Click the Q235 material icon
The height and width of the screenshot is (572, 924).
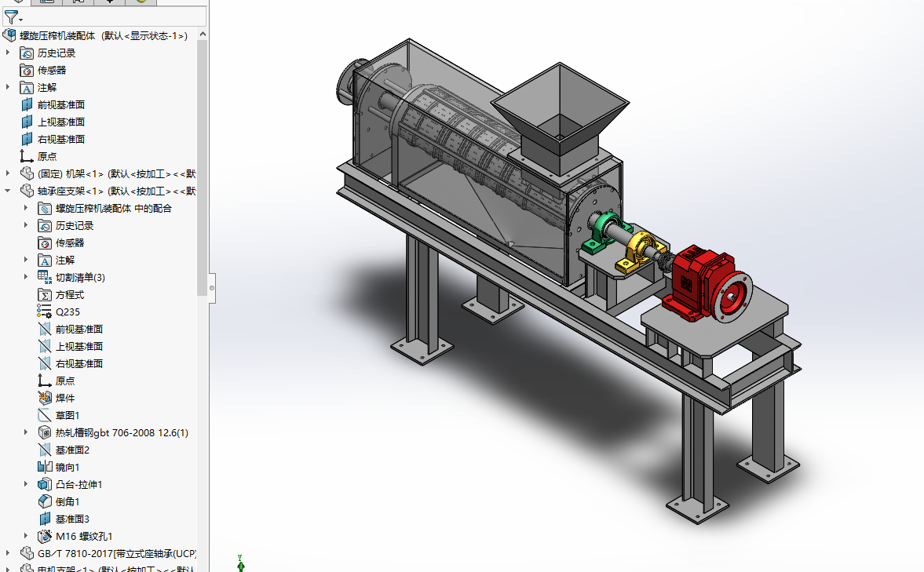click(x=45, y=312)
